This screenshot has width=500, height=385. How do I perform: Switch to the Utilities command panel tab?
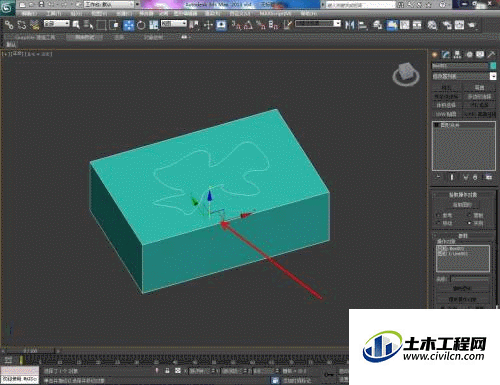pos(491,55)
